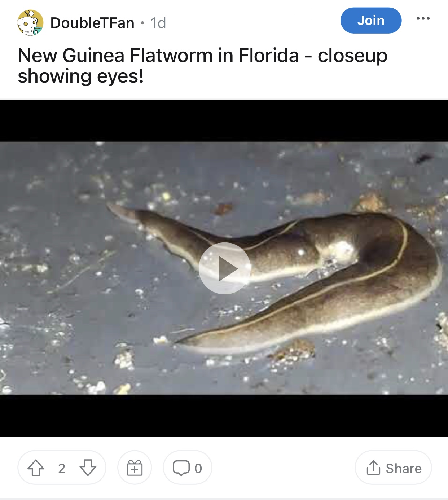Open the post via its title text
The image size is (448, 500).
click(x=202, y=66)
